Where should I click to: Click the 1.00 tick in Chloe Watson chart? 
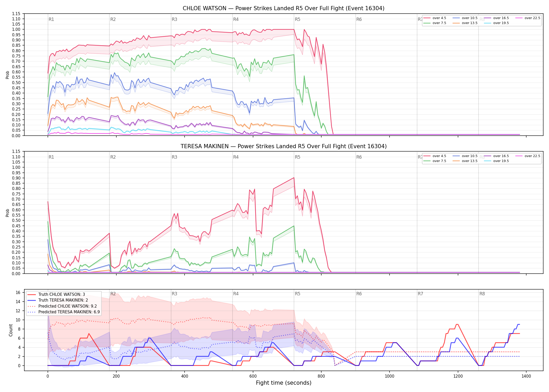[x=16, y=30]
